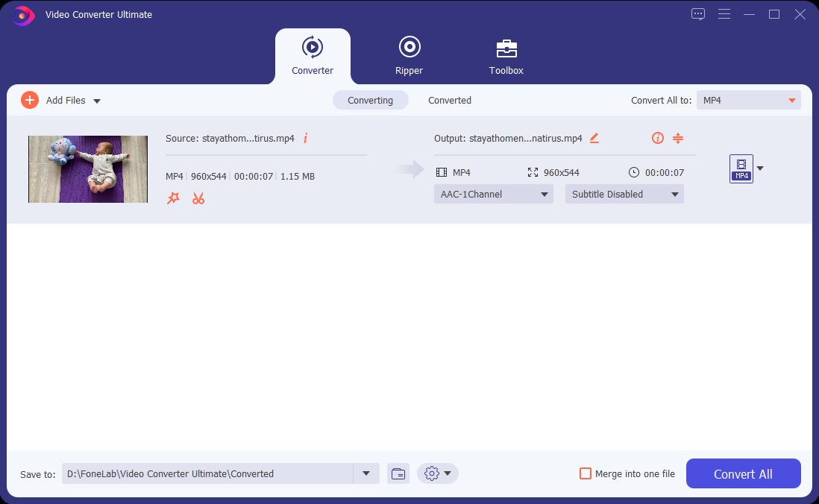
Task: Open the magic wand edit effects tool
Action: 173,198
